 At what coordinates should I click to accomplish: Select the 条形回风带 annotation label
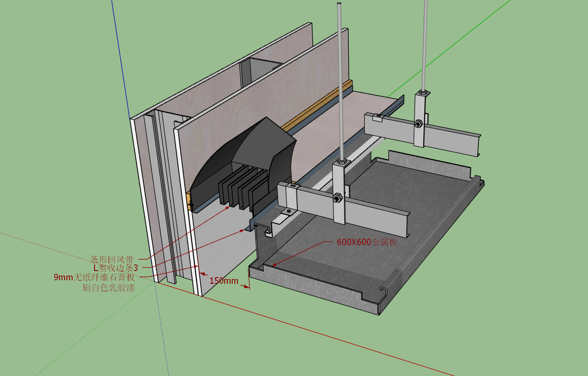coord(112,259)
